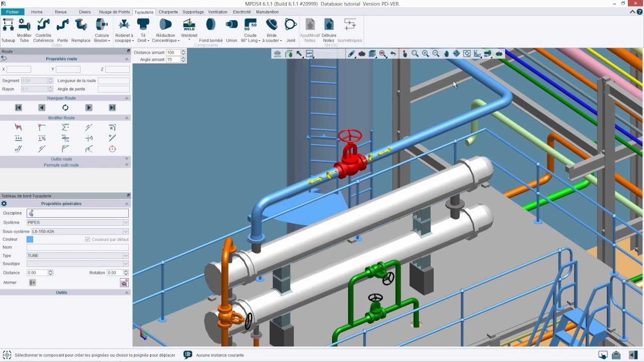Click the Nom input field

(x=77, y=247)
